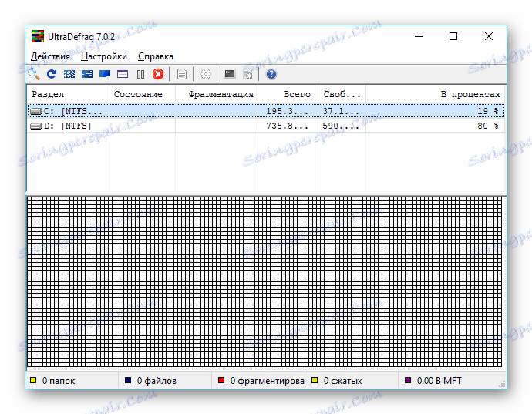The image size is (532, 414).
Task: Click the Всего column header
Action: pyautogui.click(x=286, y=94)
